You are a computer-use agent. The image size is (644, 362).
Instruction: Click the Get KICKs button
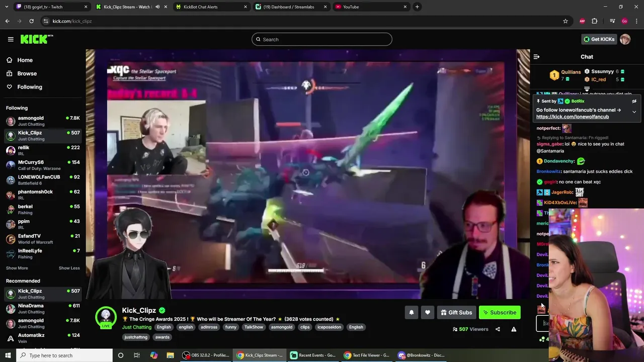[x=599, y=39]
